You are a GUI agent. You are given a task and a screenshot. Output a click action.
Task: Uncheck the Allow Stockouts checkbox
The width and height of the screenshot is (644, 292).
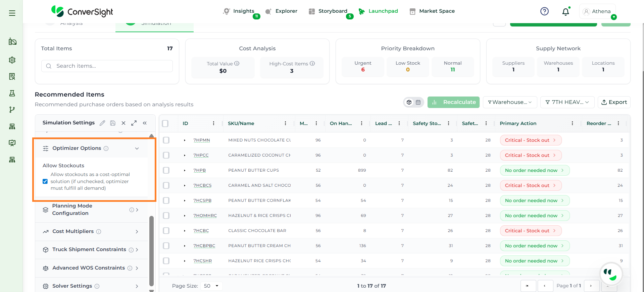tap(45, 181)
